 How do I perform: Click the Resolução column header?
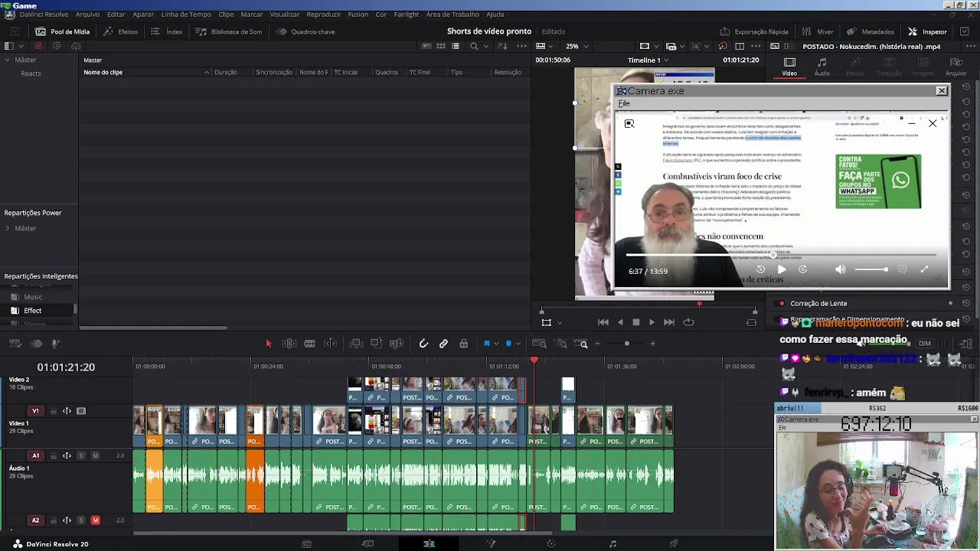tap(508, 72)
